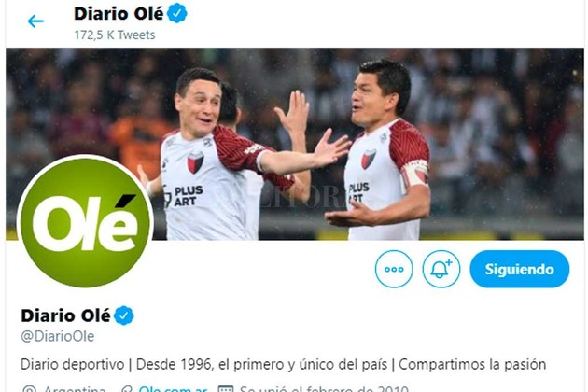Click the link chain icon by Ole.com.ar

click(128, 389)
